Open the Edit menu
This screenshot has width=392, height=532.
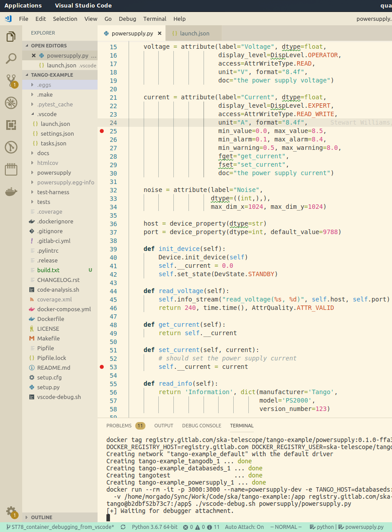tap(41, 19)
